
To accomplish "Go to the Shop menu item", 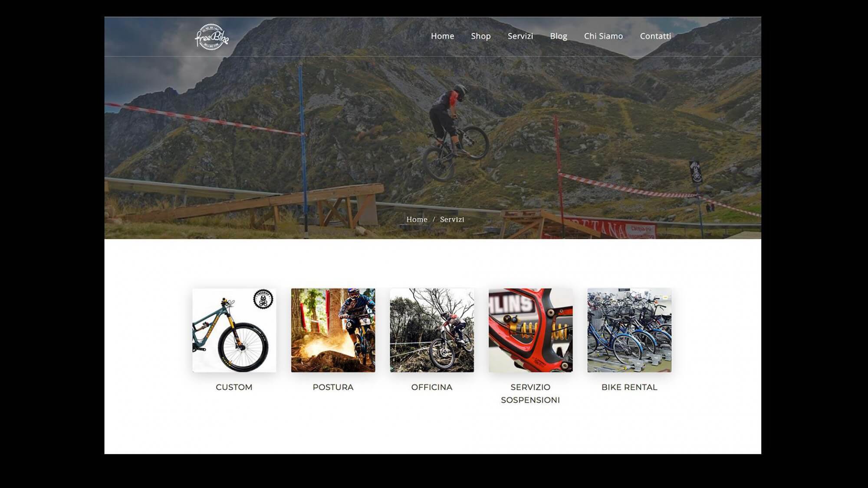I will (481, 36).
